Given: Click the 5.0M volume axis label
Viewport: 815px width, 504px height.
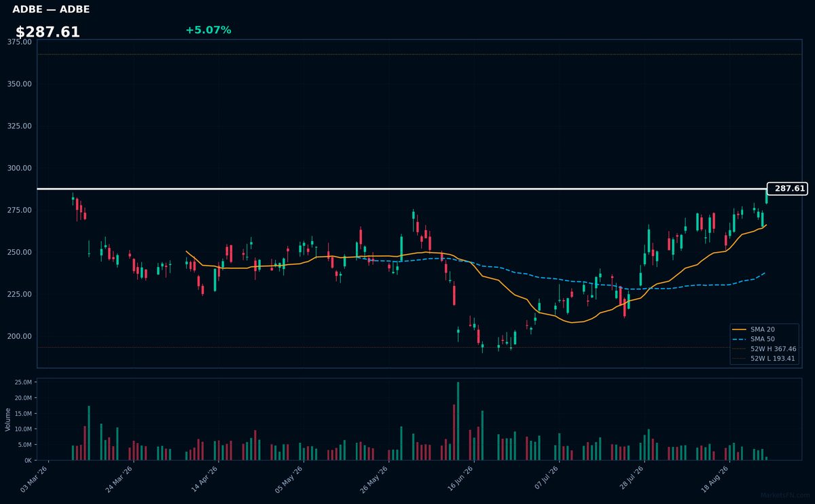Looking at the screenshot, I should 24,445.
